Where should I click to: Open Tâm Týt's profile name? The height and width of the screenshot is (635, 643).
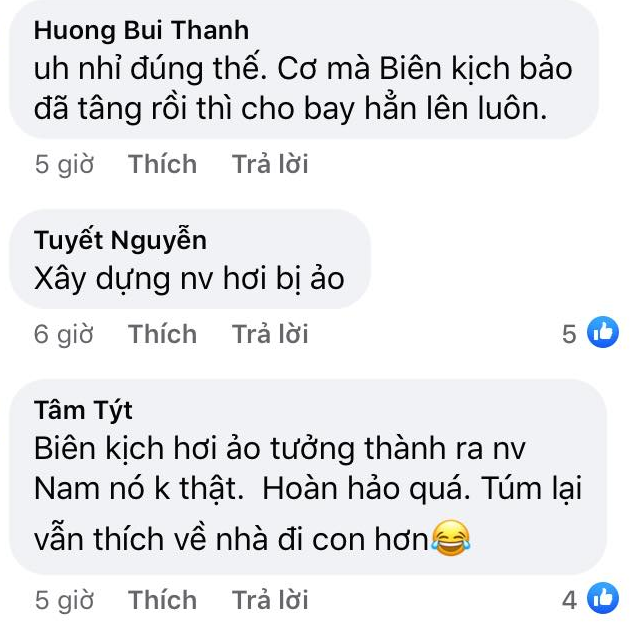coord(83,410)
